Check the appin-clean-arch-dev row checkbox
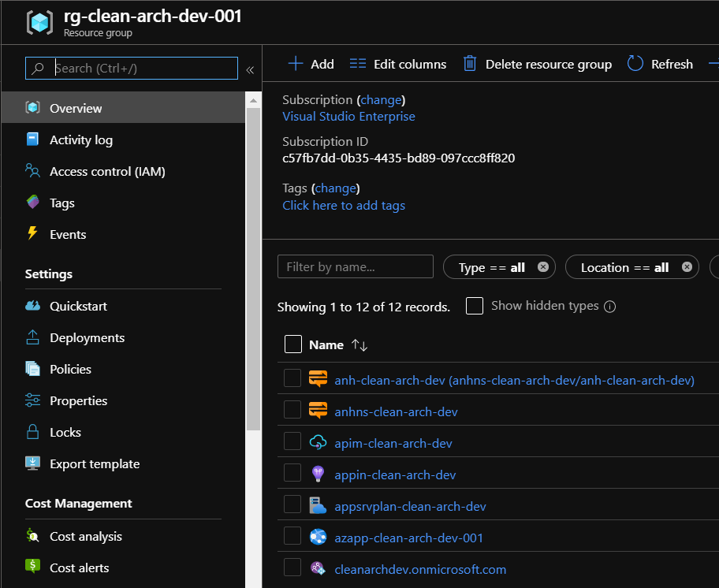Image resolution: width=719 pixels, height=588 pixels. tap(292, 472)
